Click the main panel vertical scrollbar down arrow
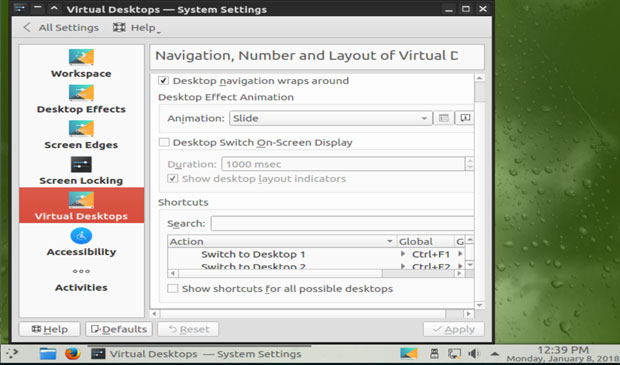Screen dimensions: 620x365 pyautogui.click(x=480, y=305)
